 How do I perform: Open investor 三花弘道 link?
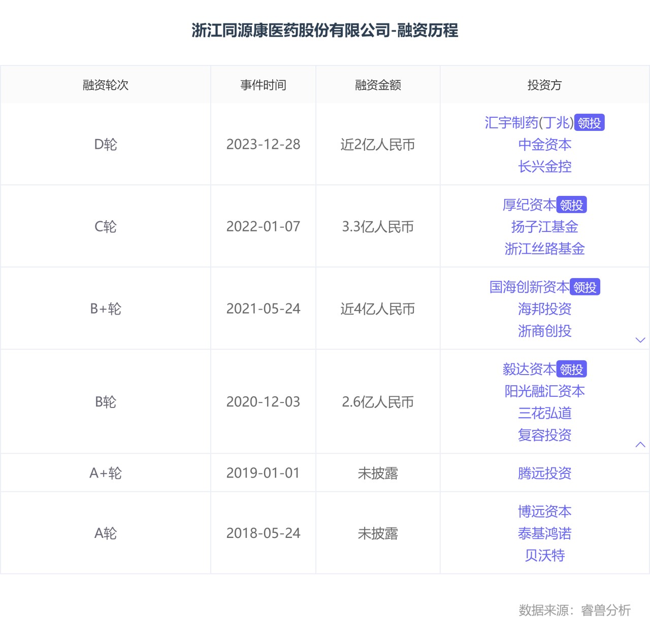pyautogui.click(x=544, y=413)
